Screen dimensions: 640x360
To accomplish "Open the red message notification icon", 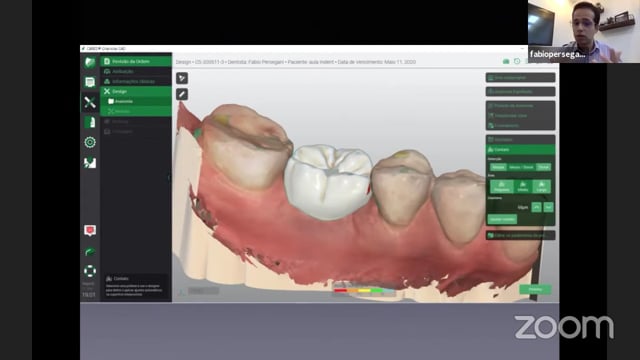I will click(x=90, y=231).
